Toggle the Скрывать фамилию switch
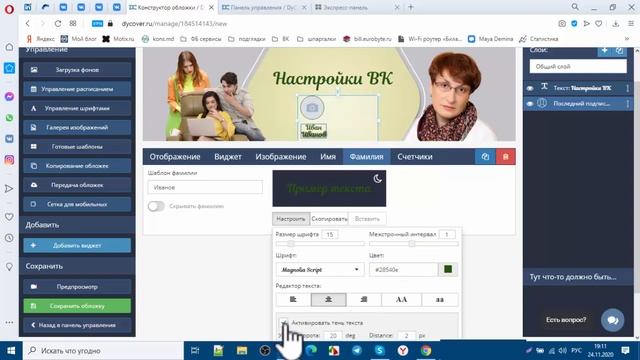This screenshot has width=640, height=360. 156,206
